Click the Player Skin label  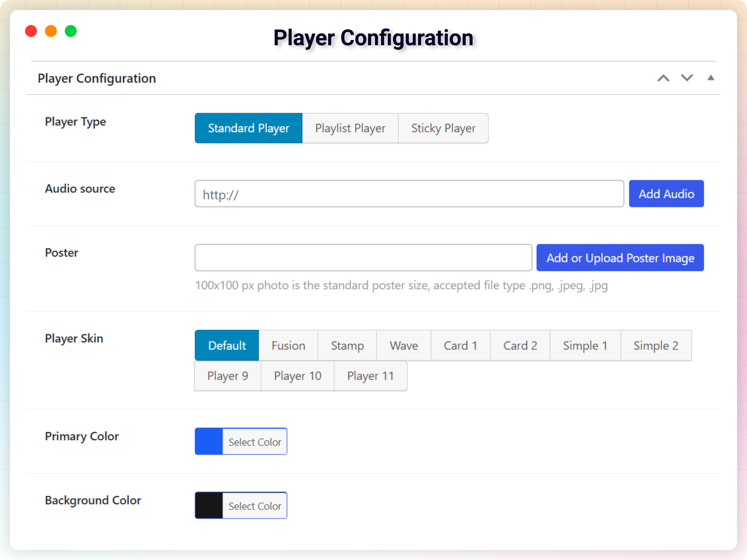point(74,338)
